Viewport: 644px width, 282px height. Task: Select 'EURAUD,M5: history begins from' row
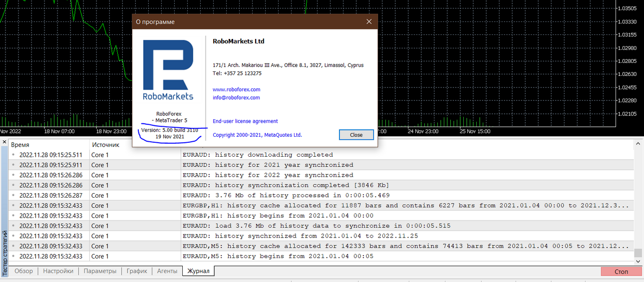322,256
